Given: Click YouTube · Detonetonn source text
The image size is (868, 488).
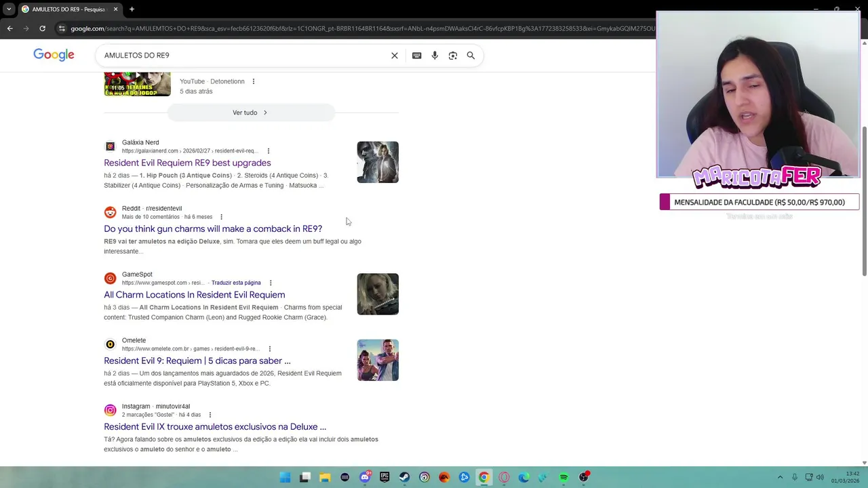Looking at the screenshot, I should (x=212, y=81).
